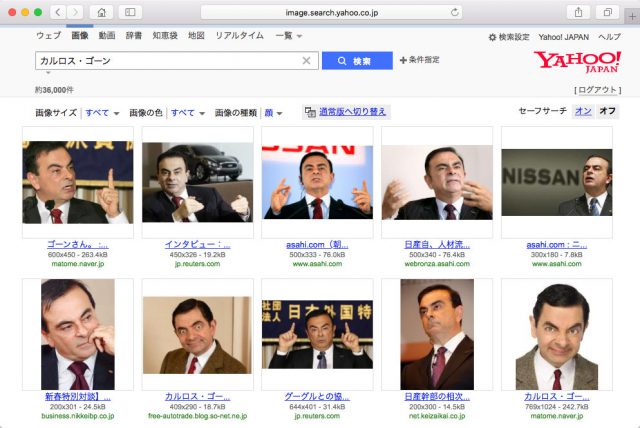Open the 一覧 menu
The image size is (640, 428).
[x=288, y=36]
